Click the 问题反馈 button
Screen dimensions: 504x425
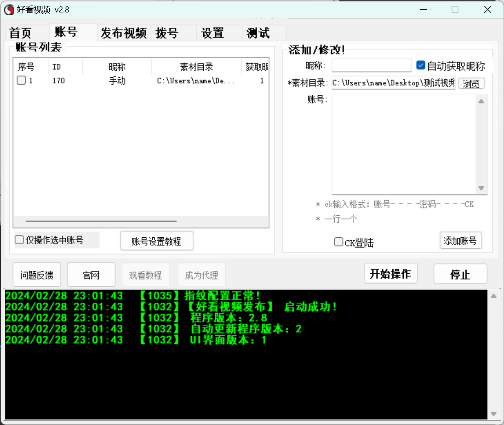coord(37,275)
